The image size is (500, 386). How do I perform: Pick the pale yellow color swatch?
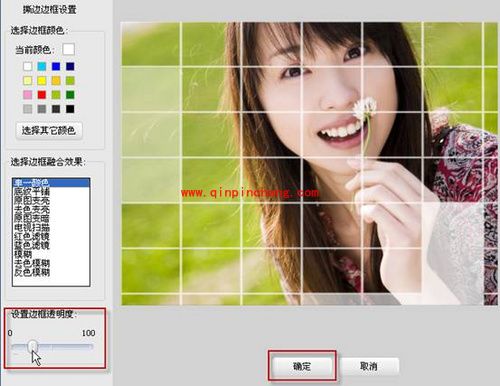click(28, 80)
